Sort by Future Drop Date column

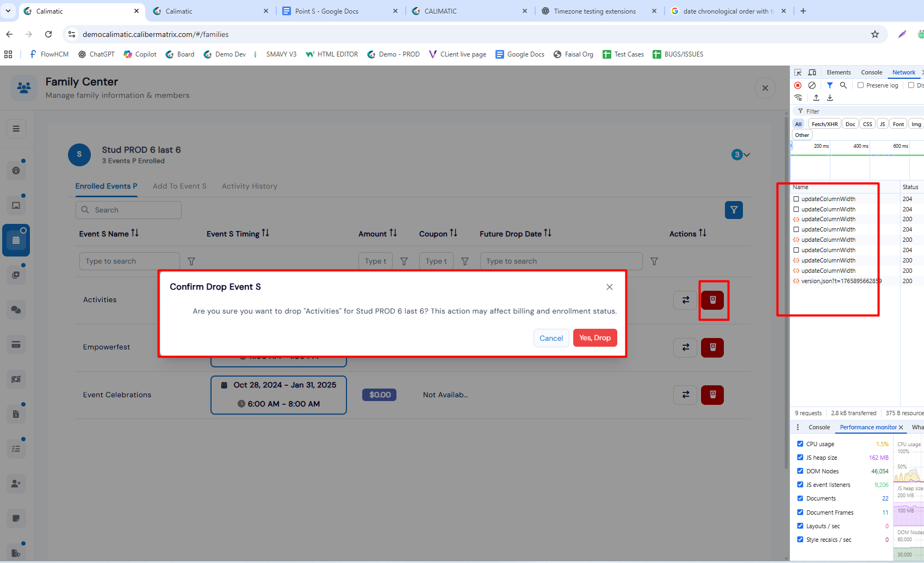548,233
